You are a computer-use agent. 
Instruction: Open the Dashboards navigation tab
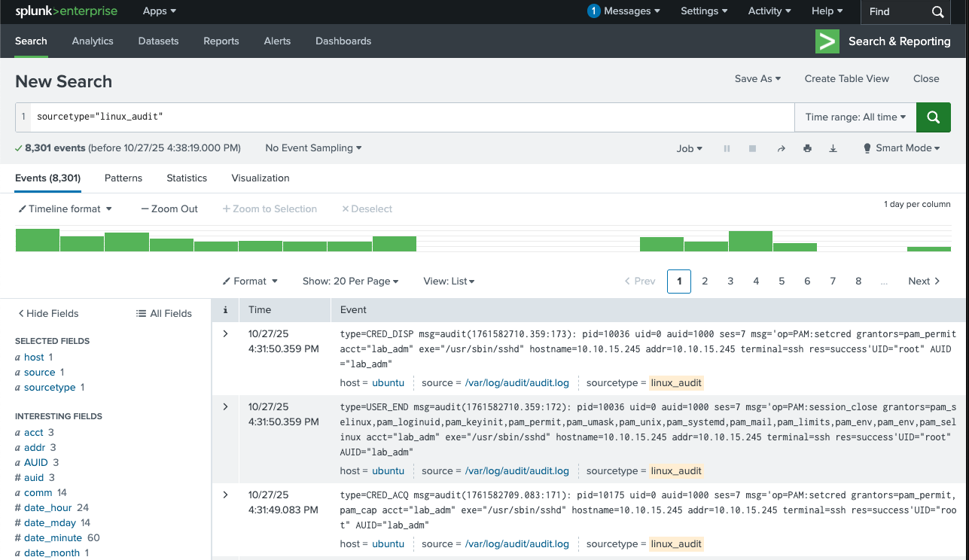(343, 41)
